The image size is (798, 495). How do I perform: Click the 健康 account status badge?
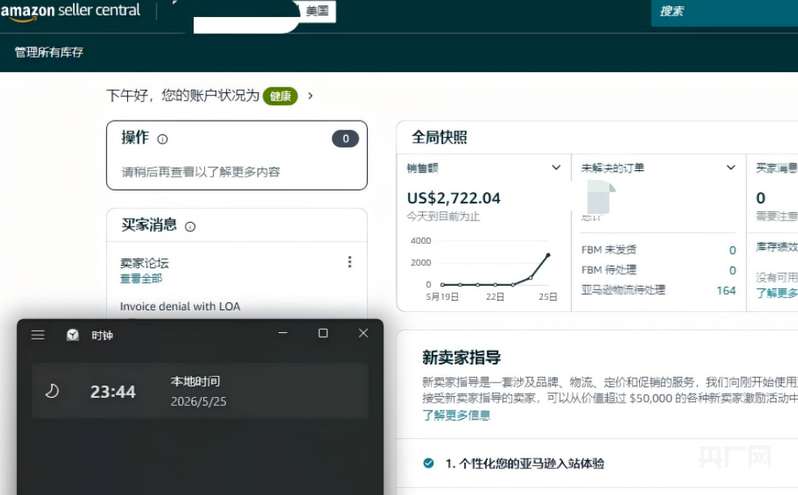click(280, 96)
